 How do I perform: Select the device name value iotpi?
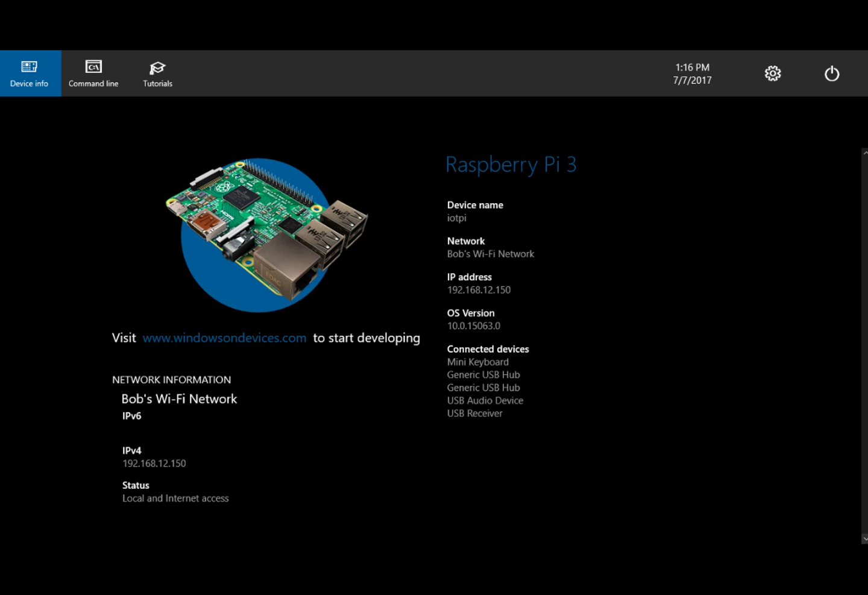point(456,218)
